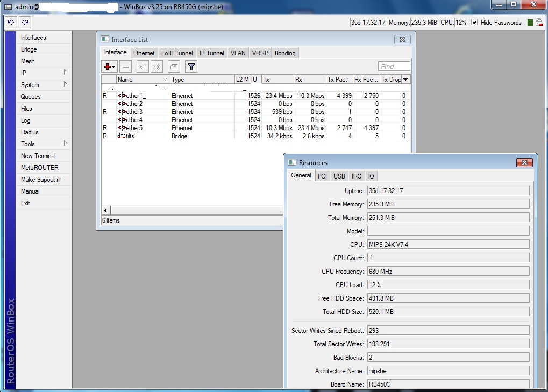Open Mesh in the sidebar menu
The height and width of the screenshot is (392, 548).
point(44,61)
